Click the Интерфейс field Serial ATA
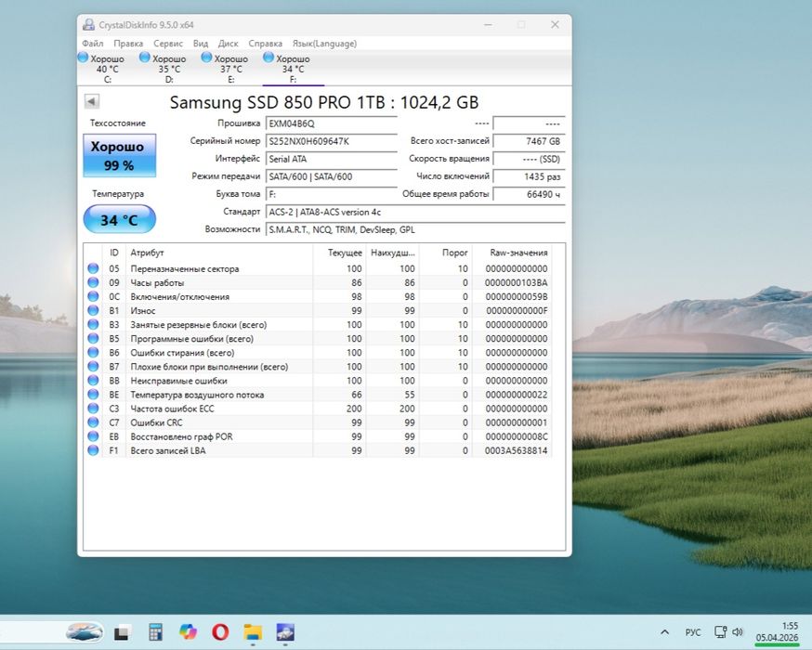 (x=332, y=159)
